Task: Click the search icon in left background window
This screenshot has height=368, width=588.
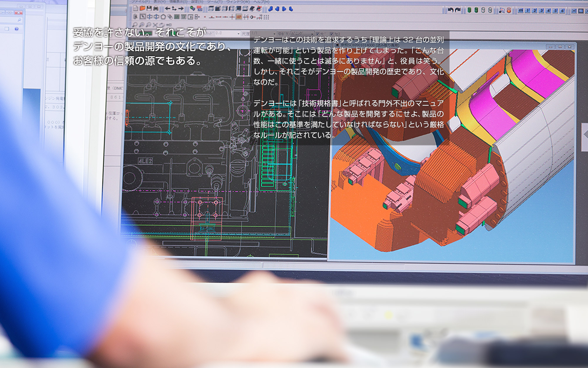Action: click(19, 20)
